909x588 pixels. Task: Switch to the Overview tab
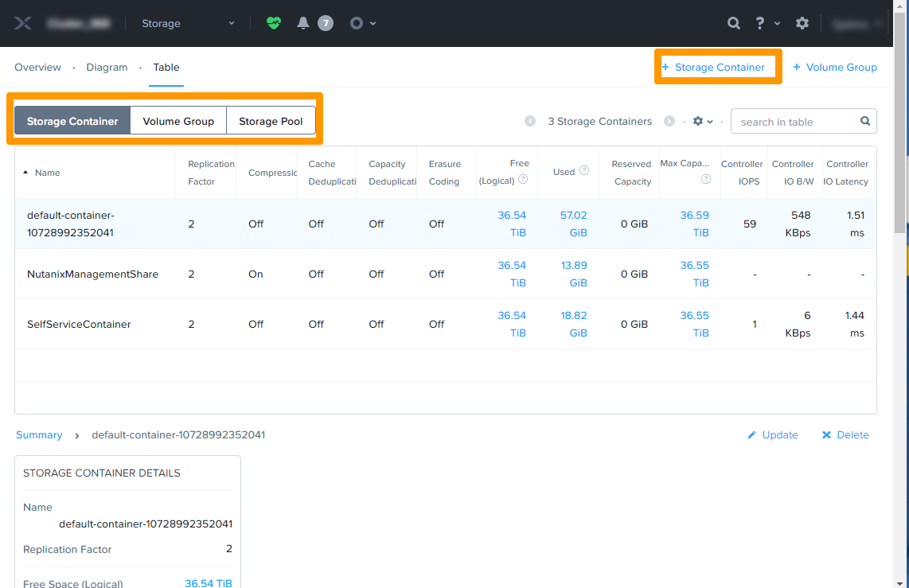[x=37, y=67]
